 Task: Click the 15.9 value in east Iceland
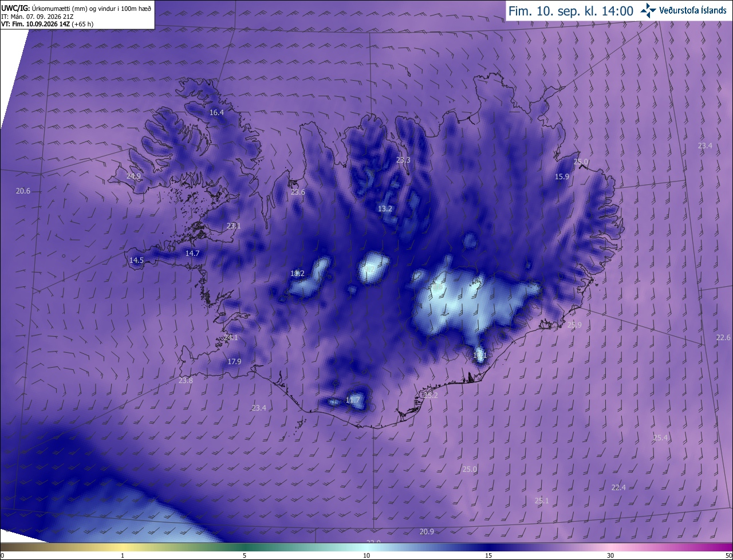click(562, 177)
